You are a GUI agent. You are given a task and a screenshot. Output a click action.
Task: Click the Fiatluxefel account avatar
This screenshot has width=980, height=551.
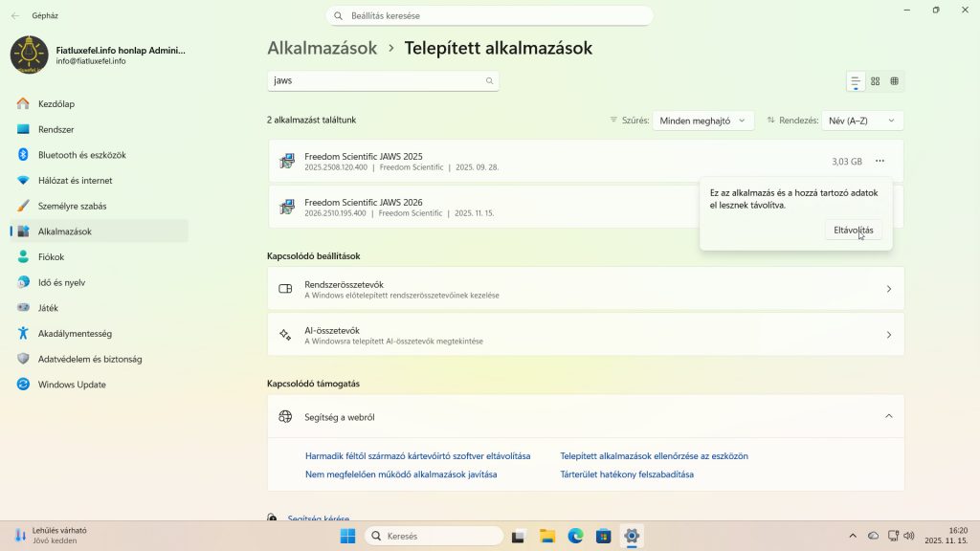(x=30, y=55)
